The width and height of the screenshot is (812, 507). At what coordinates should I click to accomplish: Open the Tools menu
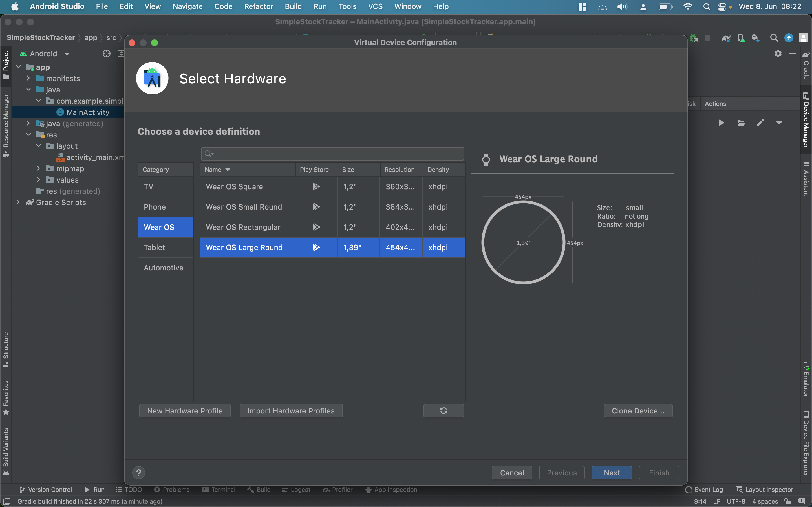pyautogui.click(x=347, y=6)
